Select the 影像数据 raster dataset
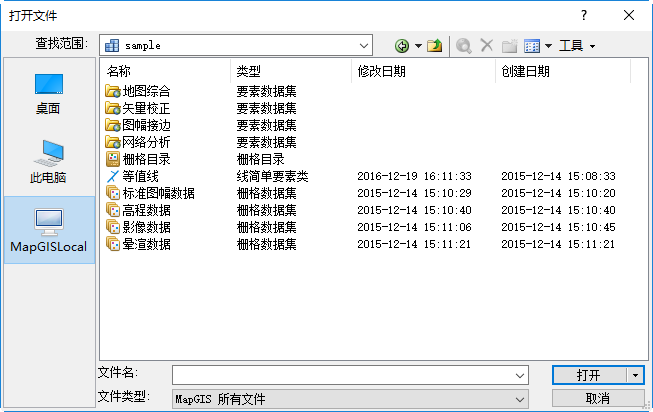 pyautogui.click(x=146, y=227)
